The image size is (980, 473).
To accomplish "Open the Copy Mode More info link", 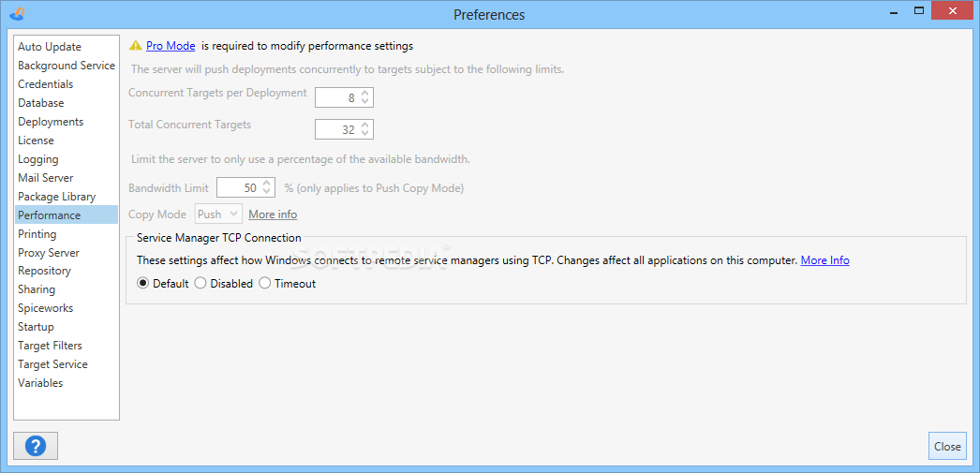I will pos(273,214).
